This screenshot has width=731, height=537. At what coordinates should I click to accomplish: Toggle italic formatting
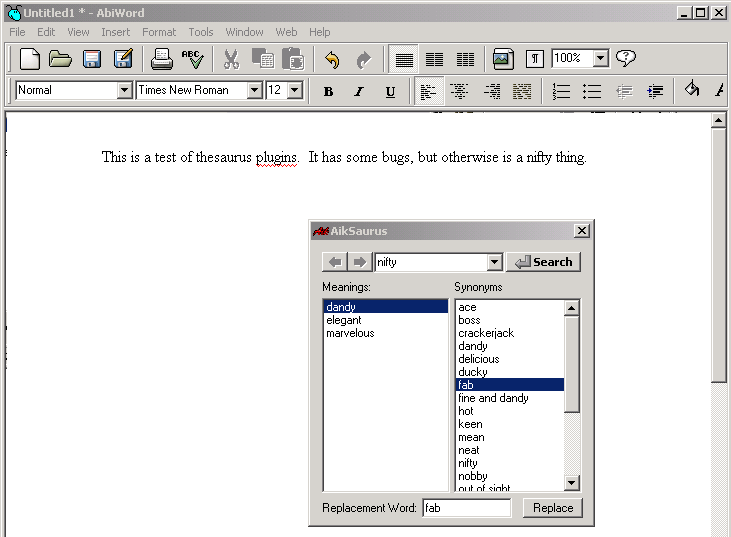pyautogui.click(x=359, y=91)
